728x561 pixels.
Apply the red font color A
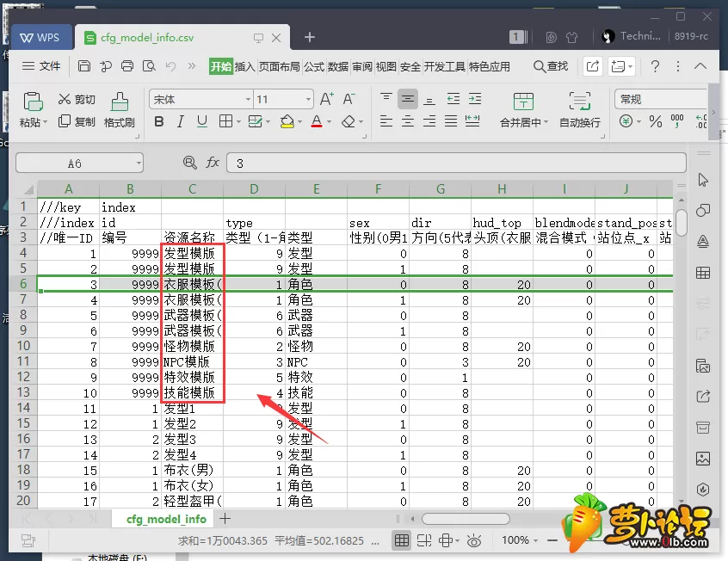coord(317,121)
